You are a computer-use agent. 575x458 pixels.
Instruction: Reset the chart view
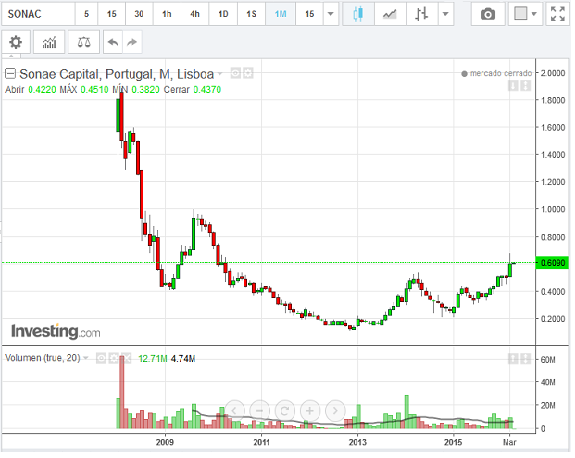(285, 410)
